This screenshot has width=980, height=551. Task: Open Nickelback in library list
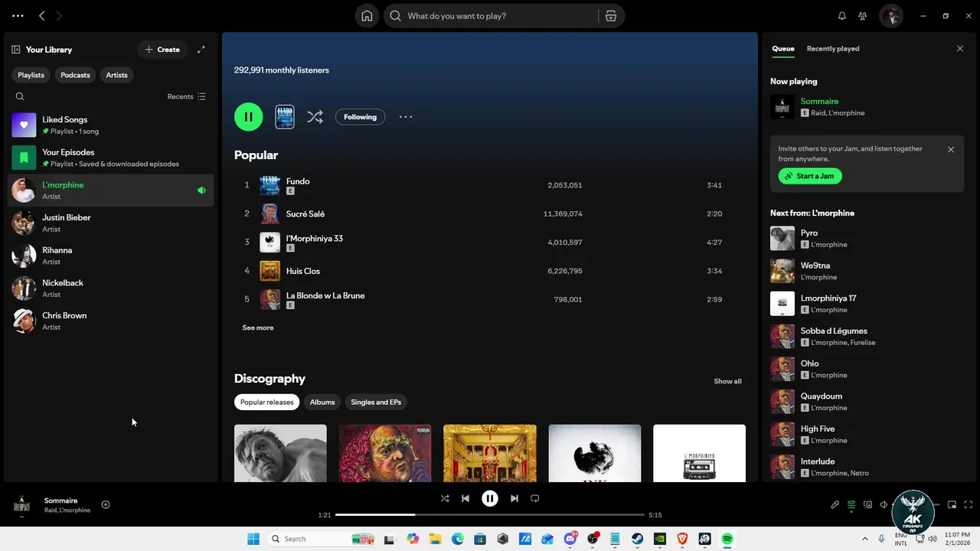pos(111,289)
